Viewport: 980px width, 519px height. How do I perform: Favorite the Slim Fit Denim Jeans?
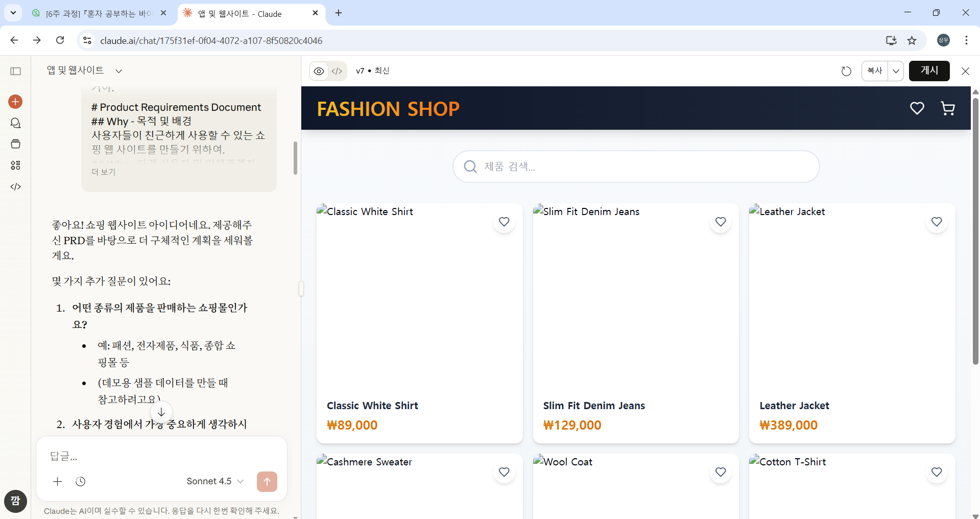pos(721,222)
